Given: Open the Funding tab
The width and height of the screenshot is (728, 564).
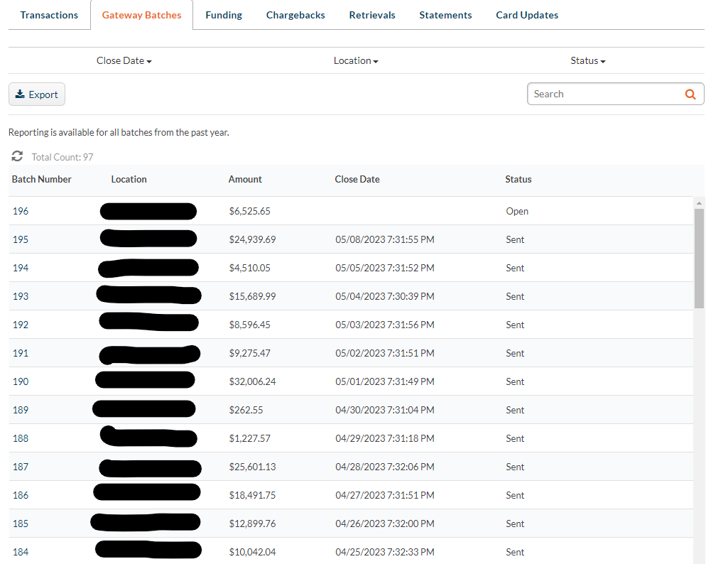Looking at the screenshot, I should 224,15.
